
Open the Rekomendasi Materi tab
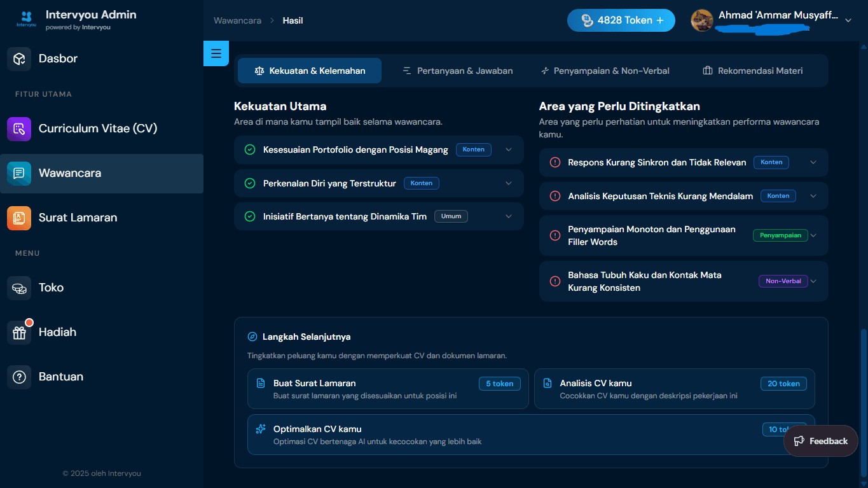tap(753, 71)
